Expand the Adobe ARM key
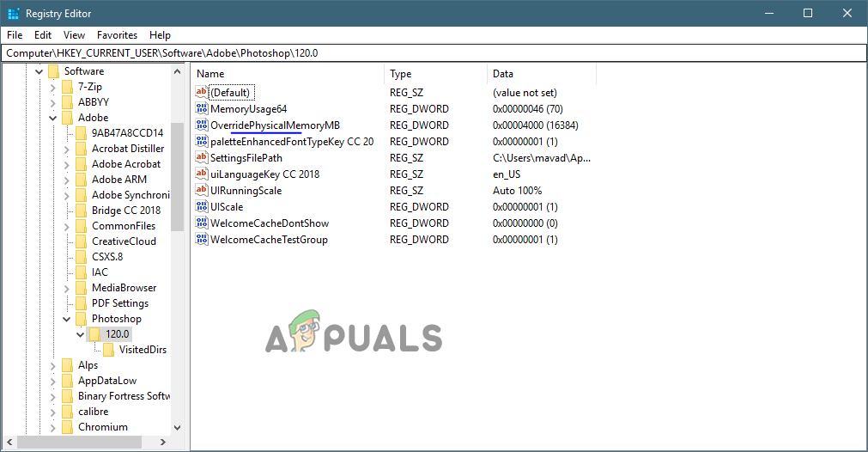This screenshot has height=452, width=868. click(x=66, y=180)
